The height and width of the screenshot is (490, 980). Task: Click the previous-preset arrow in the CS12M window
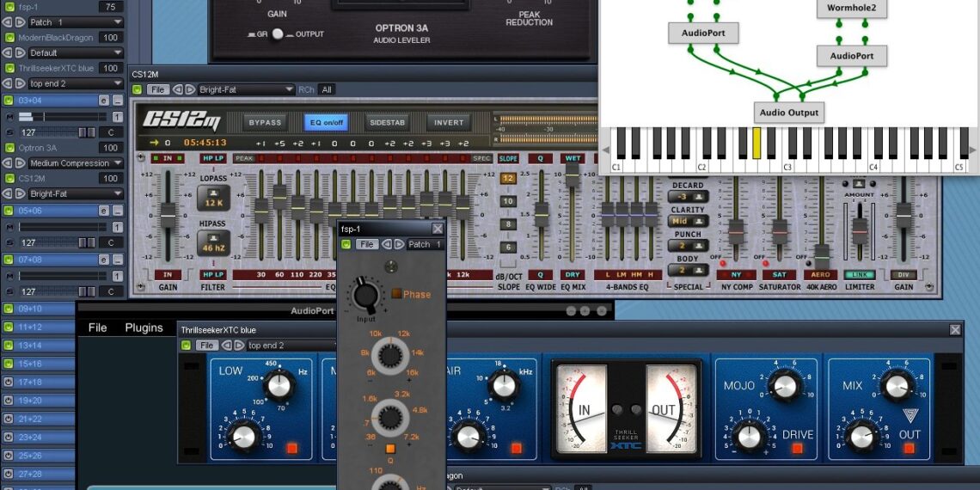(177, 89)
